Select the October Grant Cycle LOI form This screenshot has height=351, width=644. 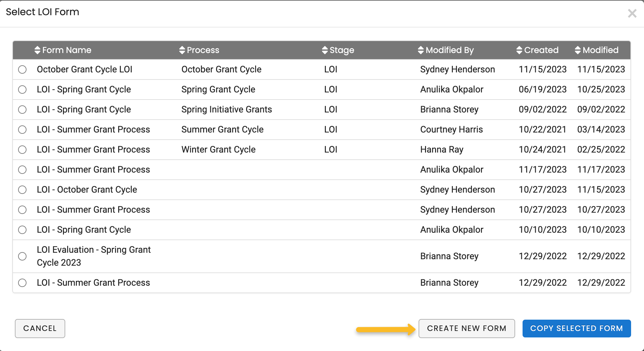[22, 69]
